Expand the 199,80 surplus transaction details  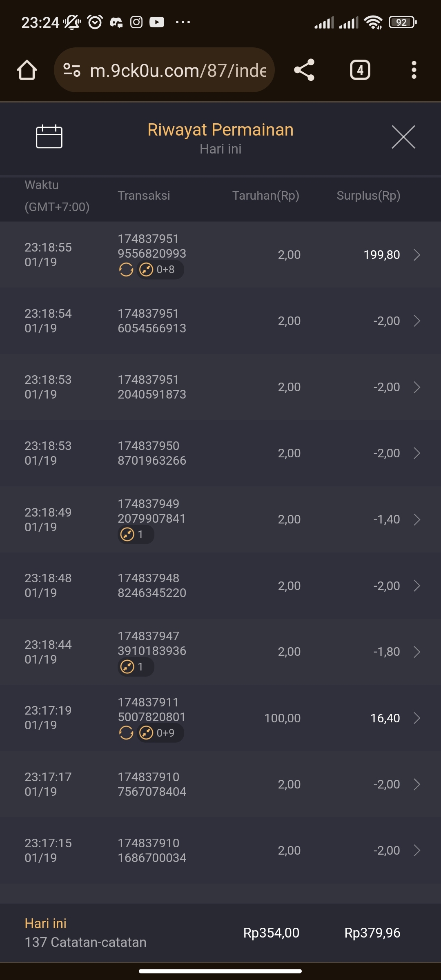click(417, 255)
